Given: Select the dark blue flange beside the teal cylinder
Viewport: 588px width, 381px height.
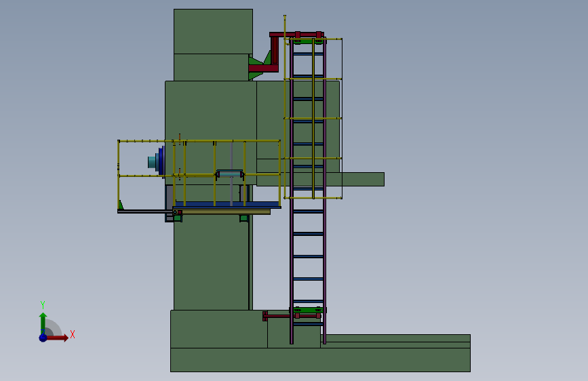Looking at the screenshot, I should click(161, 161).
